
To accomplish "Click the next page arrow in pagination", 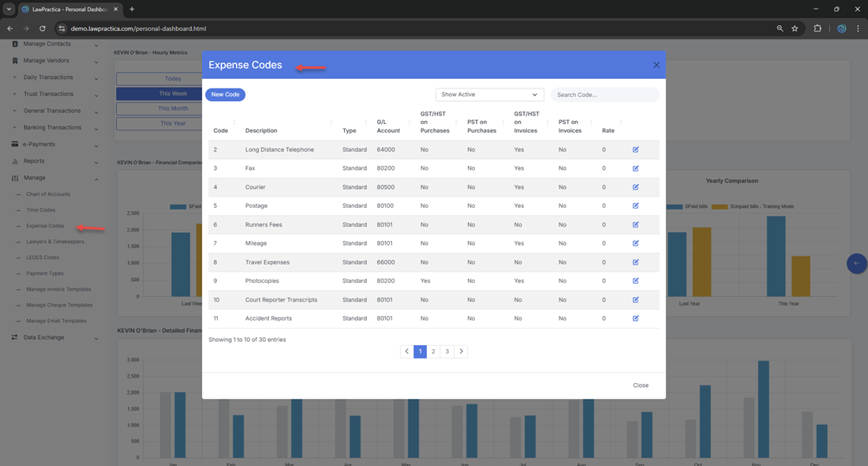I will 461,351.
